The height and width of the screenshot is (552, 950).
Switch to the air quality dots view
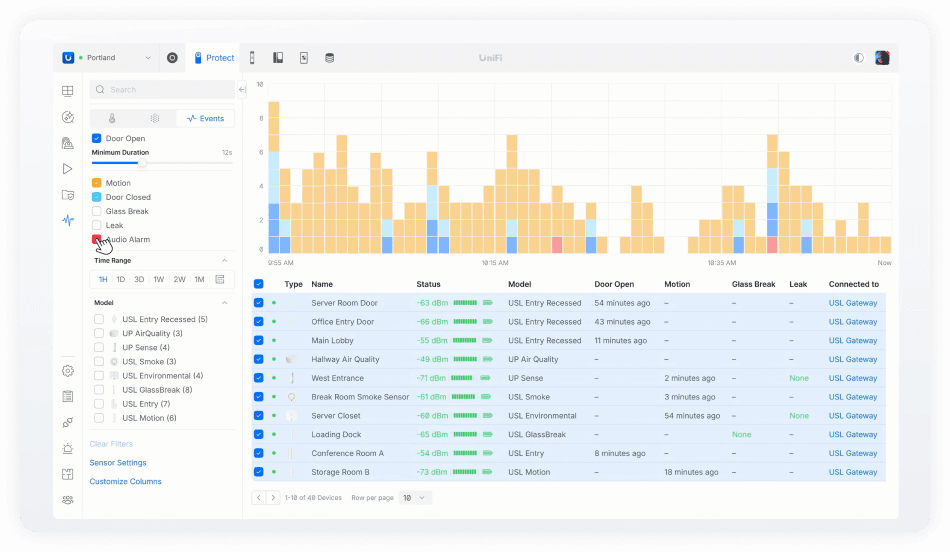tap(155, 119)
